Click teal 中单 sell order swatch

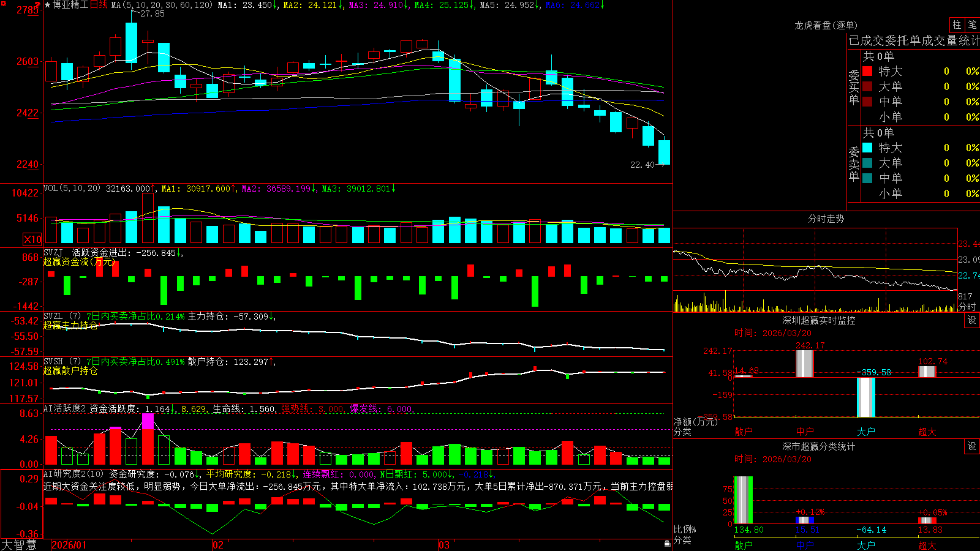tap(867, 178)
